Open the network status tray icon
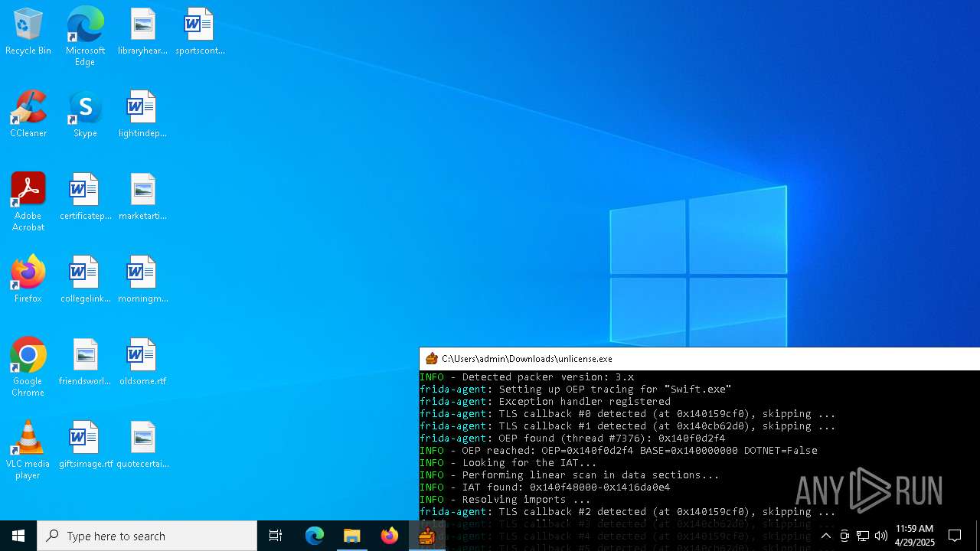Screen dimensions: 980x551 (x=863, y=536)
